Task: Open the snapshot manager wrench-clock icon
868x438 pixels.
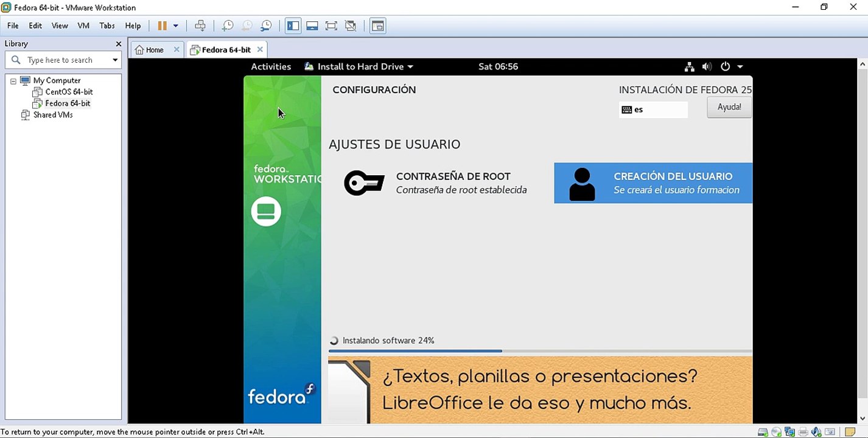Action: [266, 26]
